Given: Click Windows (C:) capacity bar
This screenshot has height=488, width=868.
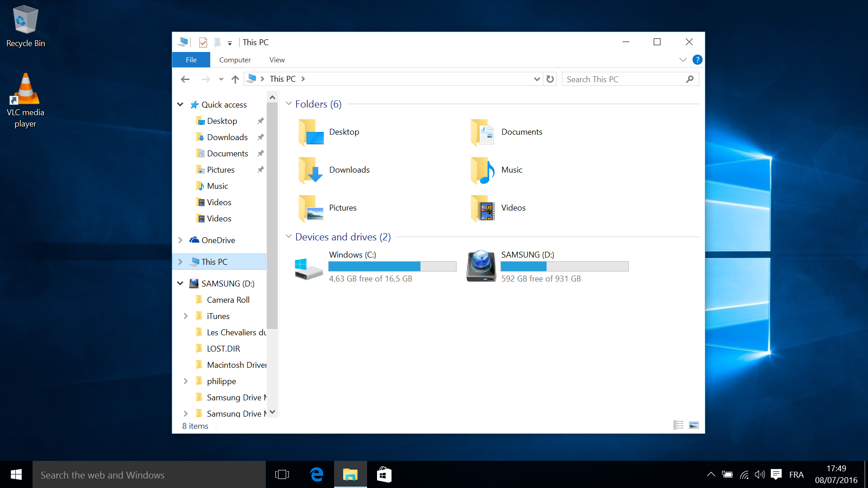Looking at the screenshot, I should coord(392,267).
